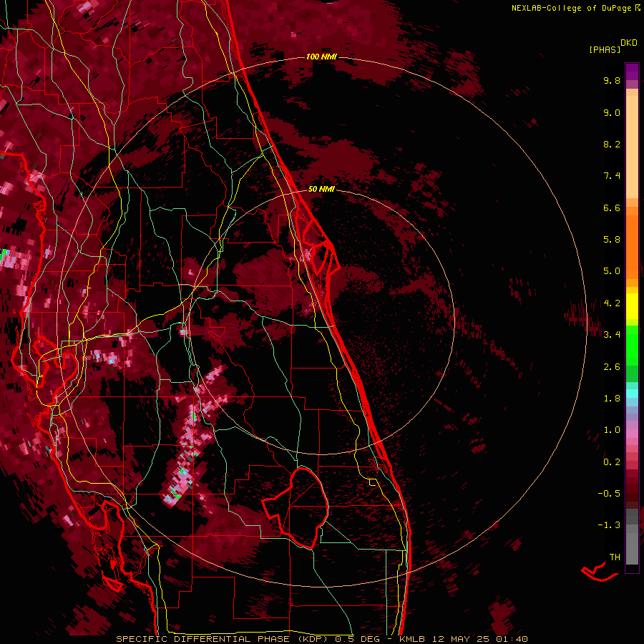Click the purple top segment of the color bar
This screenshot has height=644, width=644.
632,72
